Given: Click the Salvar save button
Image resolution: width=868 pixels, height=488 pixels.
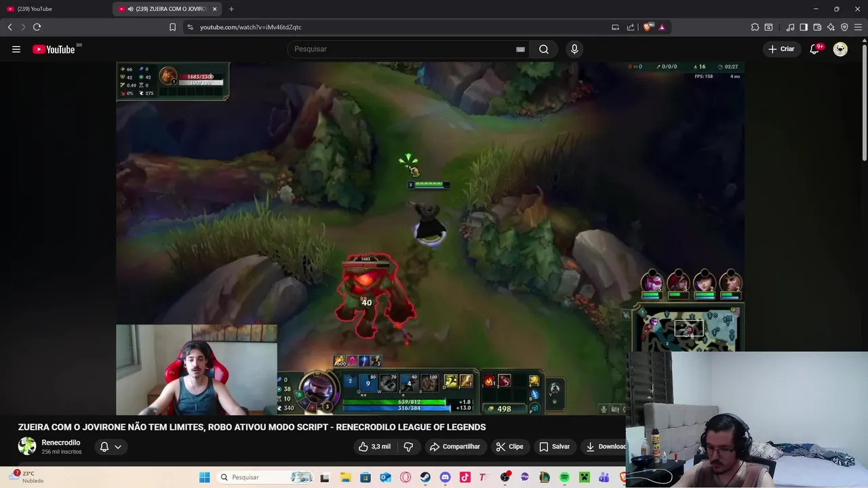Looking at the screenshot, I should [x=554, y=447].
